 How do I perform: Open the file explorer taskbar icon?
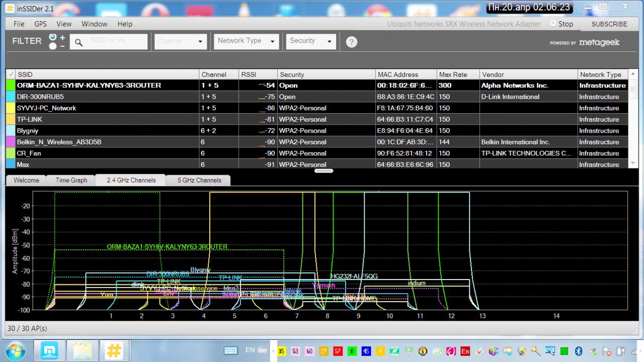coord(82,350)
